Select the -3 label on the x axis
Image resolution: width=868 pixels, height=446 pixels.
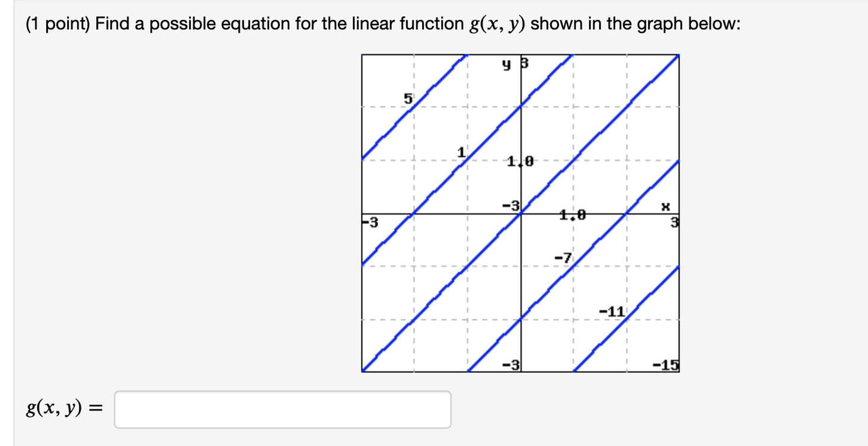pos(368,222)
